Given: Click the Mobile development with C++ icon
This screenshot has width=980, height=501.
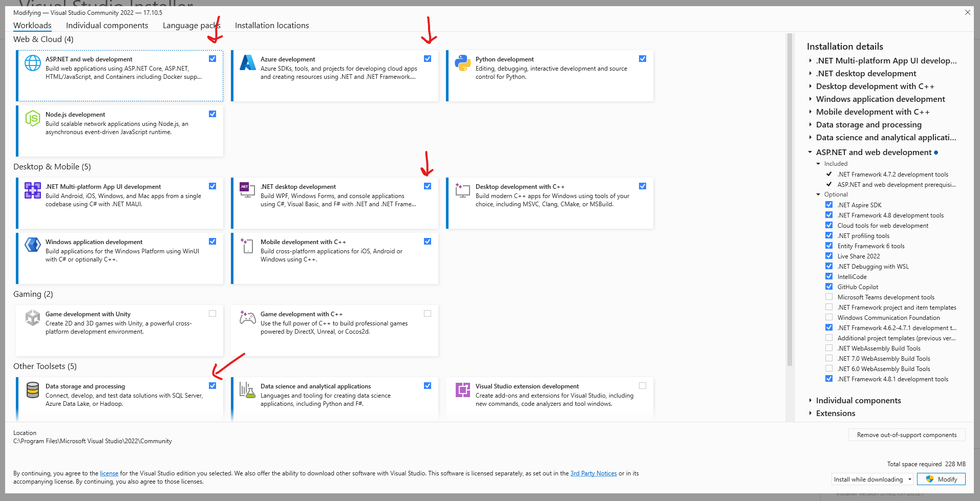Looking at the screenshot, I should pyautogui.click(x=247, y=246).
